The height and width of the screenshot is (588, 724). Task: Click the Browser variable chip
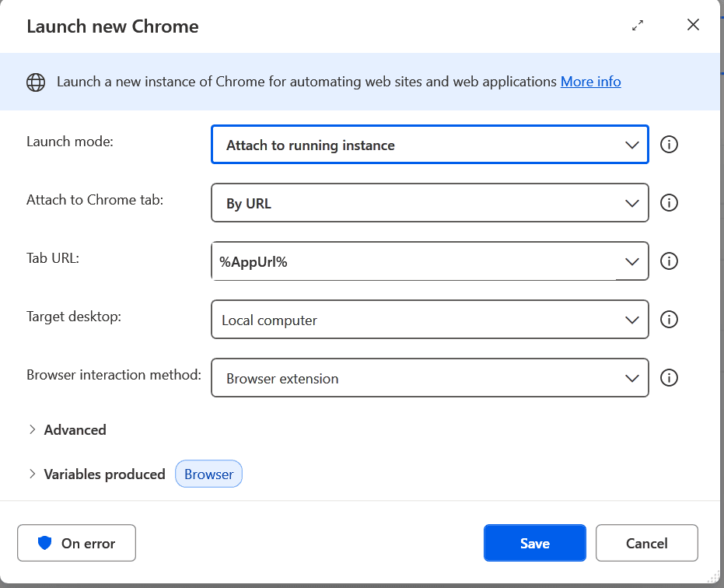pos(208,474)
